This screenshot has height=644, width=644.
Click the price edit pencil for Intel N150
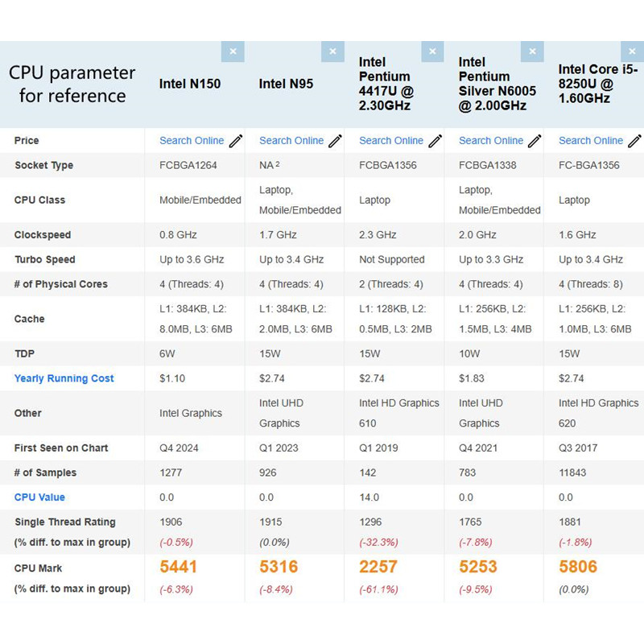click(x=236, y=141)
